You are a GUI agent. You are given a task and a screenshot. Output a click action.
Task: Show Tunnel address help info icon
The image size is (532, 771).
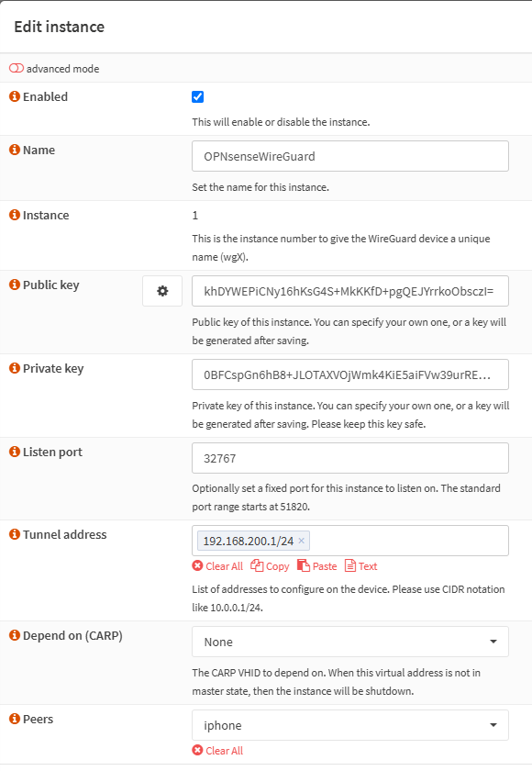pyautogui.click(x=15, y=534)
